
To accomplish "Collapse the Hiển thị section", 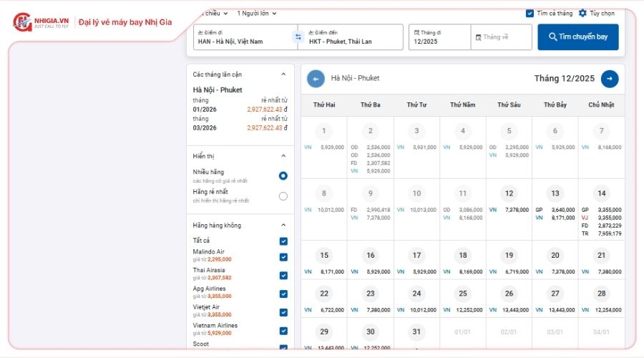I will coord(283,156).
